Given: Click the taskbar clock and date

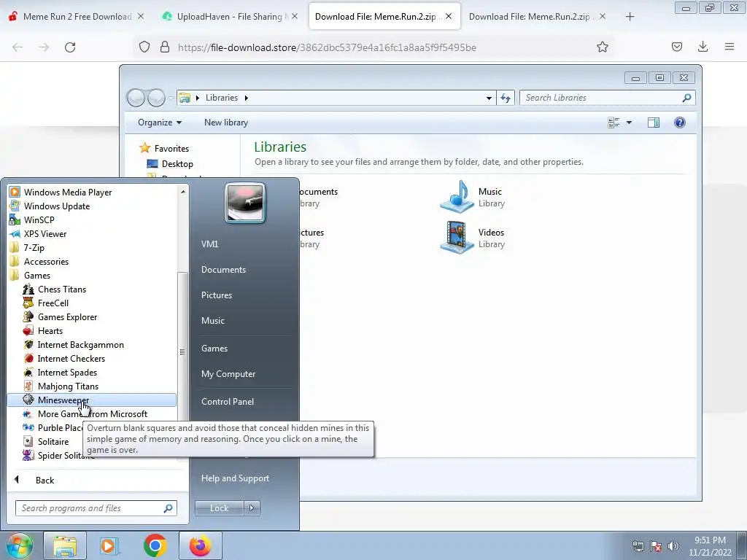Looking at the screenshot, I should point(710,546).
